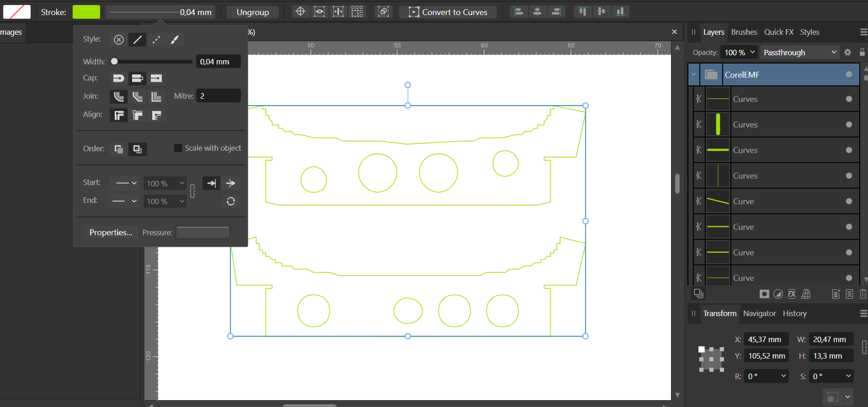Add an adjustment layer icon
Screen dimensions: 868x407
(778, 294)
